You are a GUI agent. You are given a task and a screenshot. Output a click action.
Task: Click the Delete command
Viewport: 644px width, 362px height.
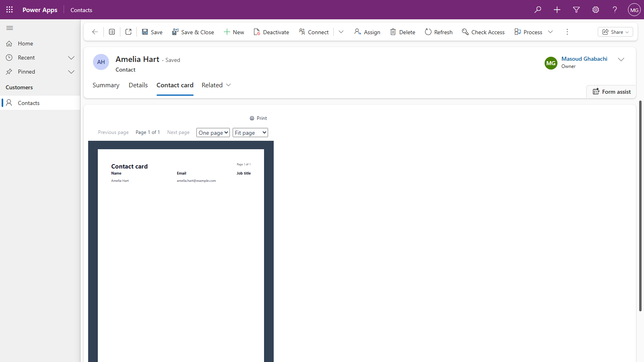pos(402,32)
